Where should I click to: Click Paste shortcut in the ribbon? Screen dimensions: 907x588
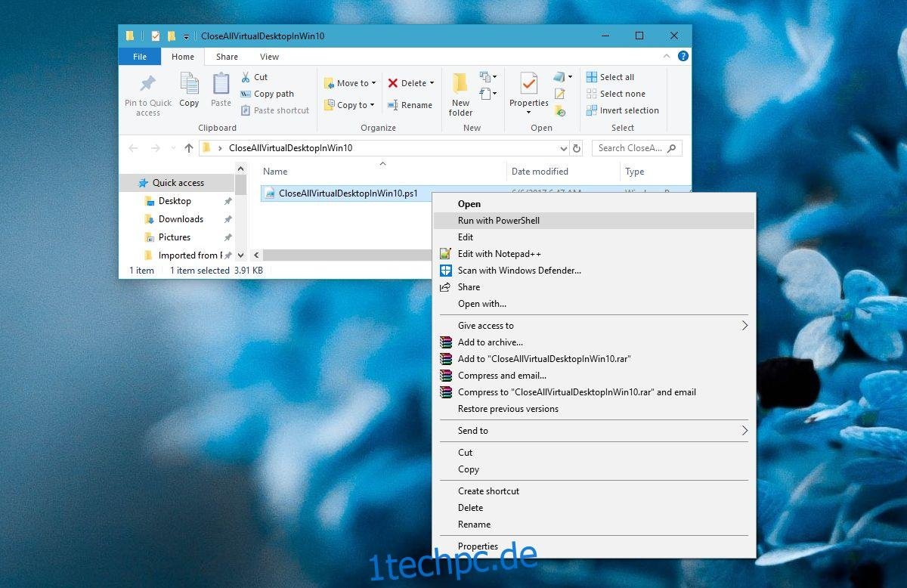tap(274, 110)
